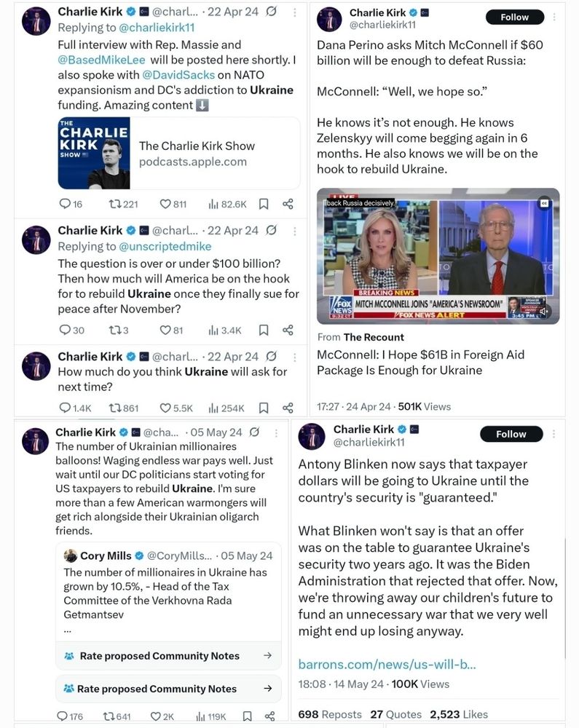The width and height of the screenshot is (579, 728).
Task: Expand first Rate proposed Community Notes arrow
Action: 267,656
